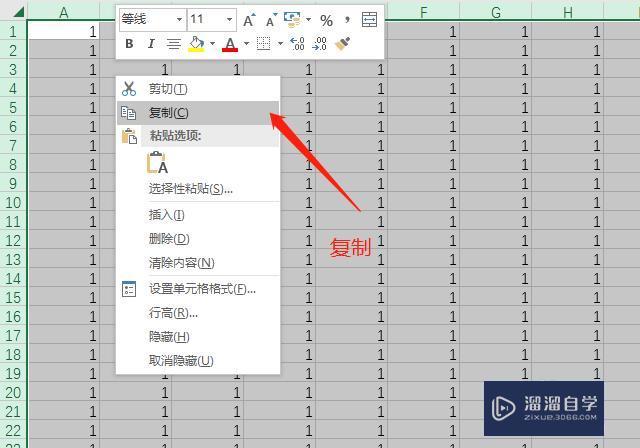Select column H header

coord(568,13)
